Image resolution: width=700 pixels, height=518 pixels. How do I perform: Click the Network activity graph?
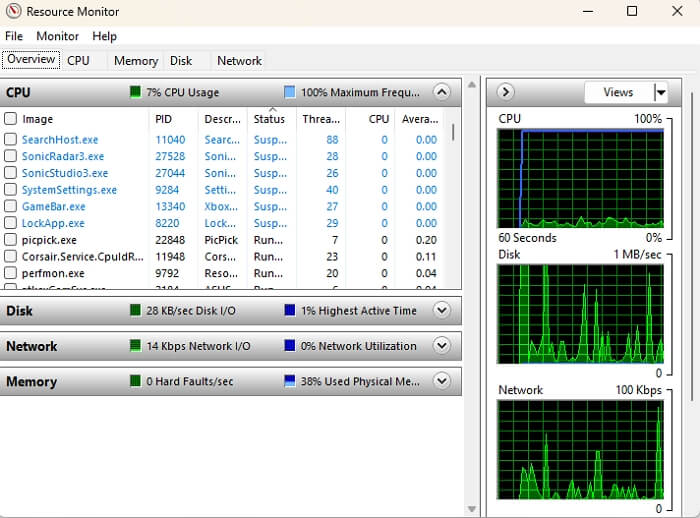tap(580, 450)
